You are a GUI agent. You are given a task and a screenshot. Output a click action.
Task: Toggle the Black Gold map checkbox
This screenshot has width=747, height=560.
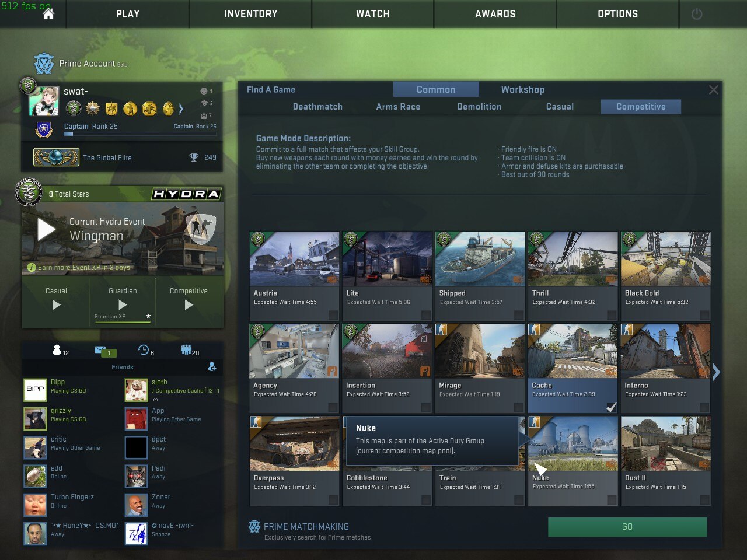coord(704,315)
